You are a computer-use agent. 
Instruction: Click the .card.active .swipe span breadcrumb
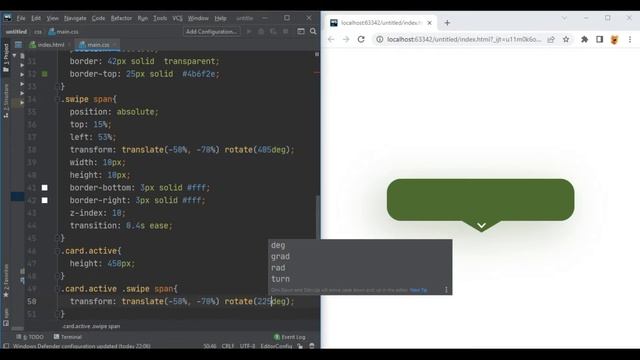[91, 326]
